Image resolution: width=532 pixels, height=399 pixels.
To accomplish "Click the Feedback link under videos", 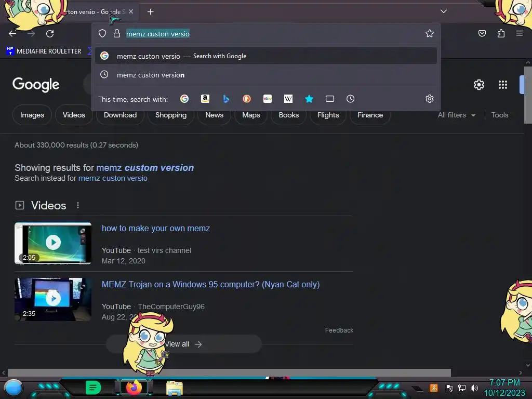I will click(x=339, y=330).
